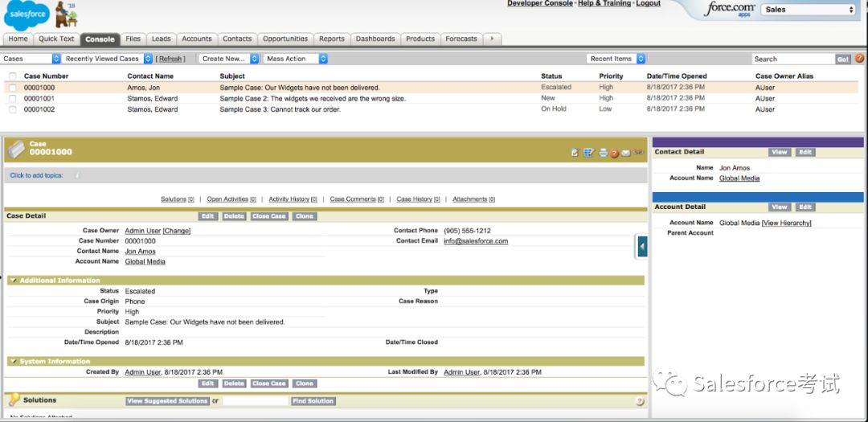Viewport: 868px width, 422px height.
Task: Click contact name 'Amos, Jon' in list
Action: [x=143, y=88]
